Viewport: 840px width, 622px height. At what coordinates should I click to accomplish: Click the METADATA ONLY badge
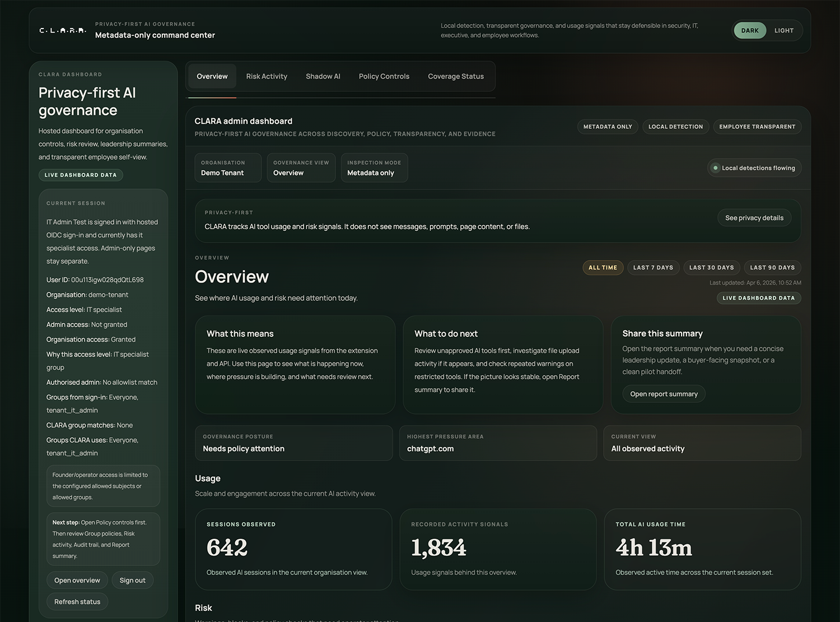607,127
